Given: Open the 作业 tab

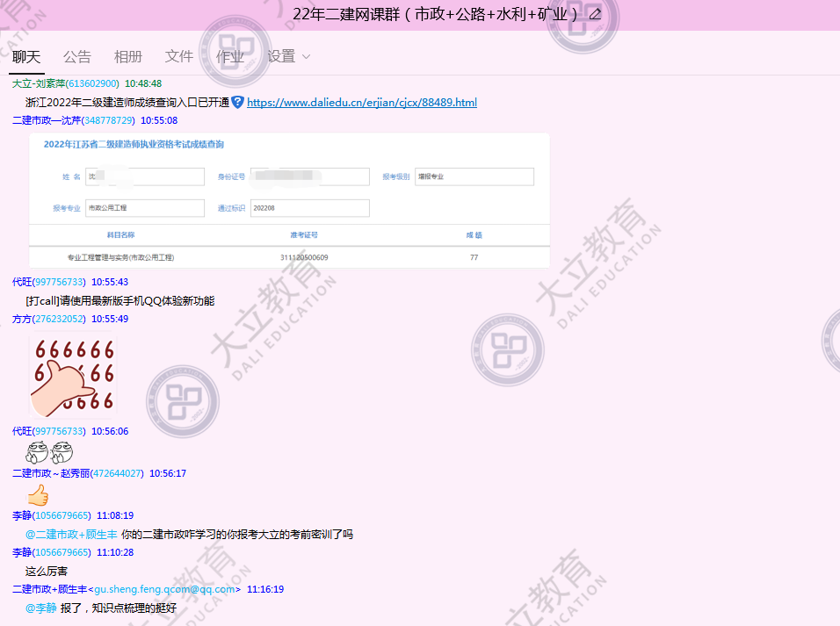Looking at the screenshot, I should click(x=230, y=56).
